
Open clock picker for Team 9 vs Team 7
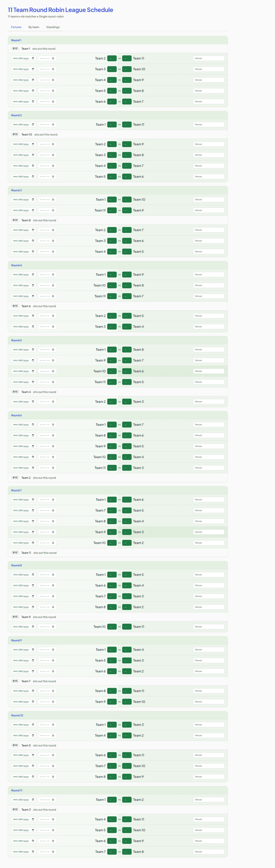click(x=53, y=360)
